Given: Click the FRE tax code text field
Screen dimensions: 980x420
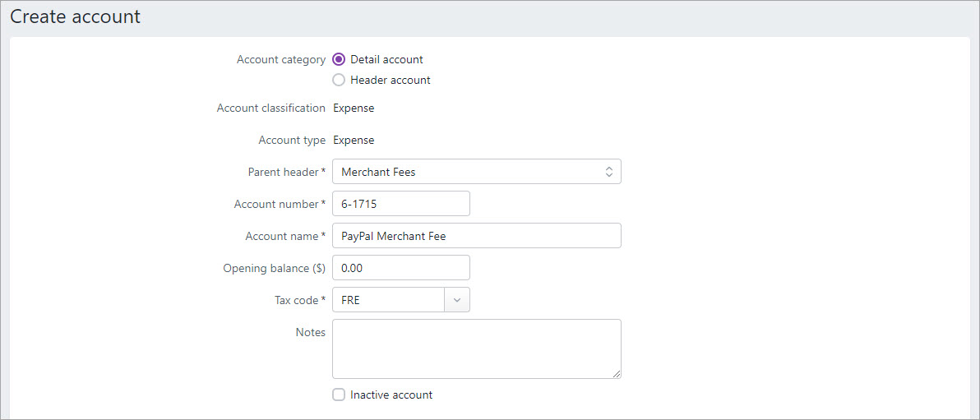Looking at the screenshot, I should [388, 300].
